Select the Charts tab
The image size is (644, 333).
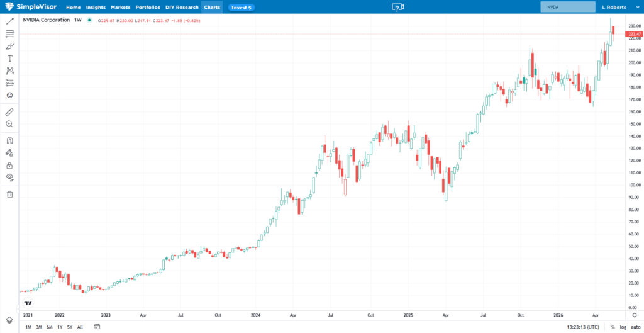pyautogui.click(x=212, y=8)
